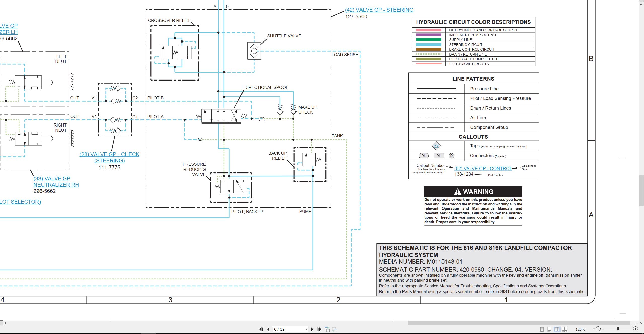This screenshot has height=334, width=644.
Task: Click the DL rounded connector callout
Action: pyautogui.click(x=423, y=156)
